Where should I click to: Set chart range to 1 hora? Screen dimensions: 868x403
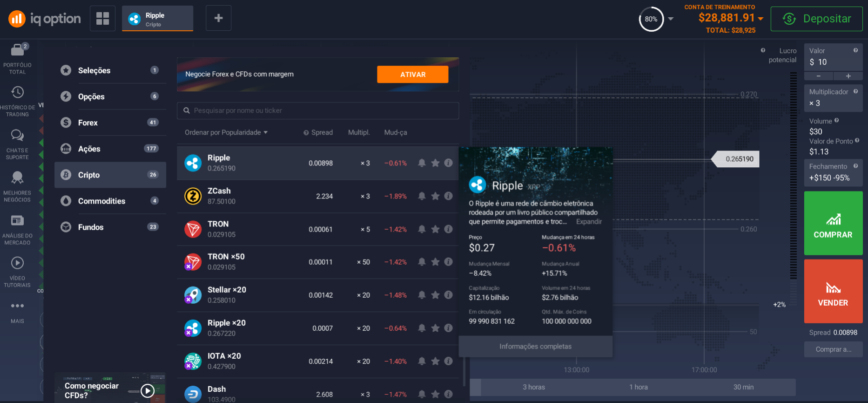(639, 387)
